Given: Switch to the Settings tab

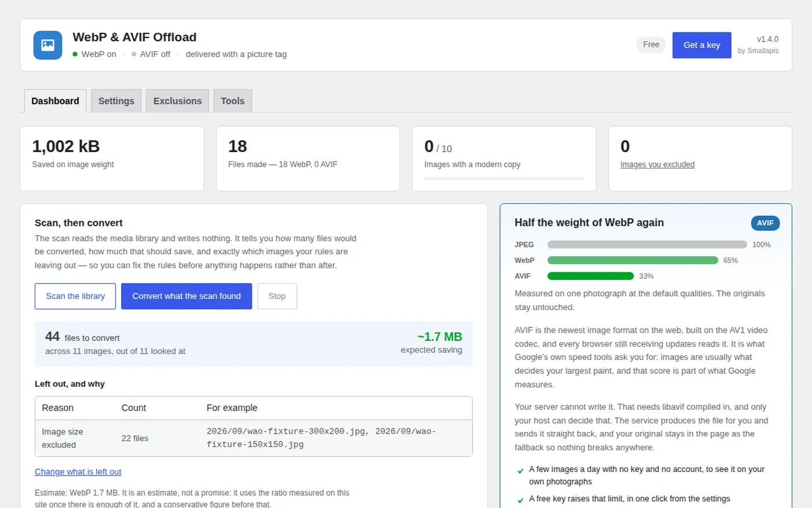Looking at the screenshot, I should point(116,101).
